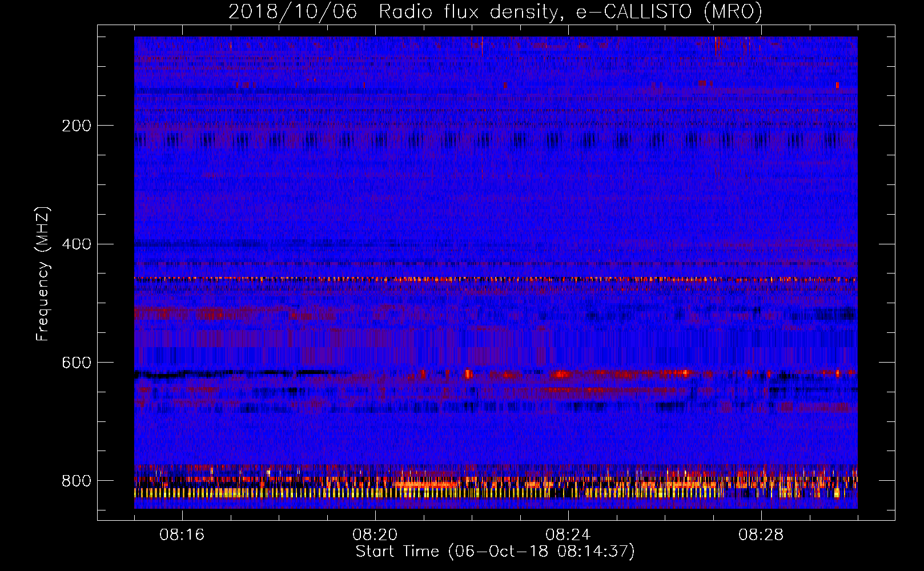Screen dimensions: 924x571
Task: Click the "Start Time (06-Oct-18 08:14:37)" label
Action: click(495, 552)
